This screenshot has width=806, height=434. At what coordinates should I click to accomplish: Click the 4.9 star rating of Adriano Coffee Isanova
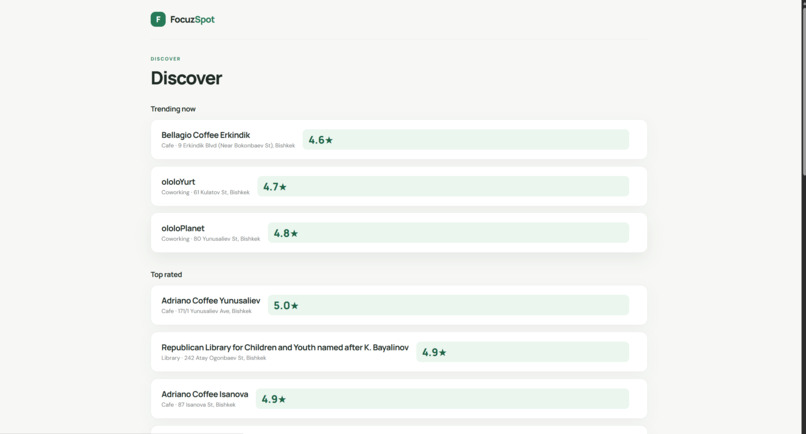coord(442,399)
